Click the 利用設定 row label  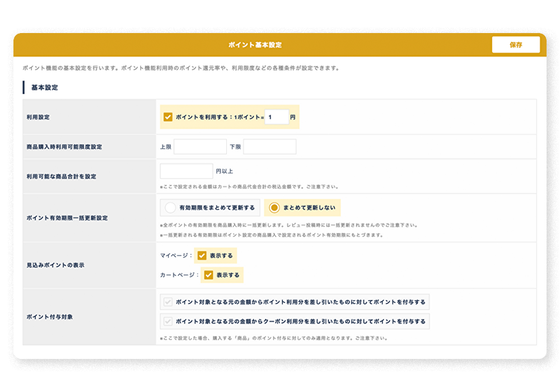(x=38, y=118)
